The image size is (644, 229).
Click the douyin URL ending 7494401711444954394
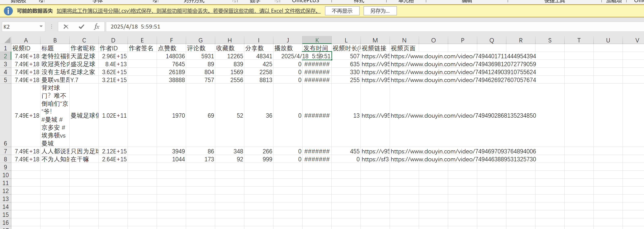pos(463,56)
